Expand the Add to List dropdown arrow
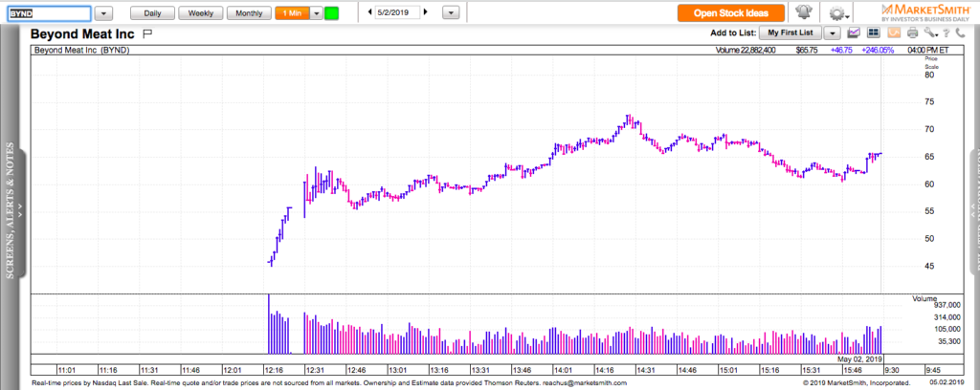This screenshot has width=980, height=390. click(833, 33)
